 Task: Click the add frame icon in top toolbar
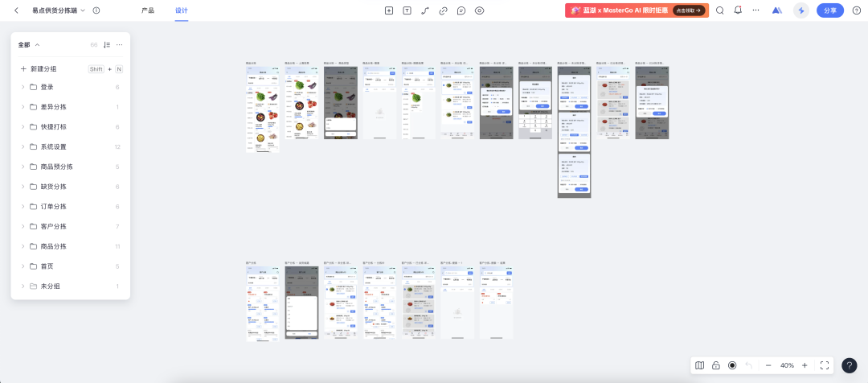tap(389, 10)
